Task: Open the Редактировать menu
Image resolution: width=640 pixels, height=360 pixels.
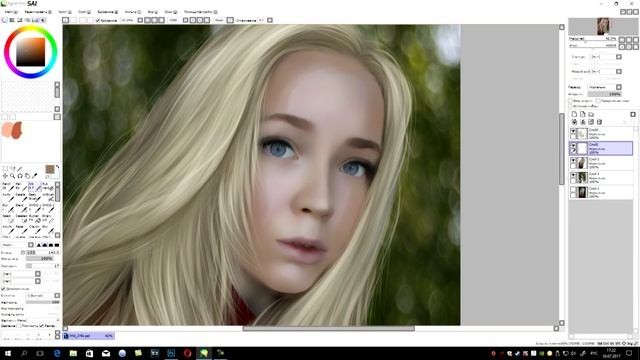Action: pos(38,12)
